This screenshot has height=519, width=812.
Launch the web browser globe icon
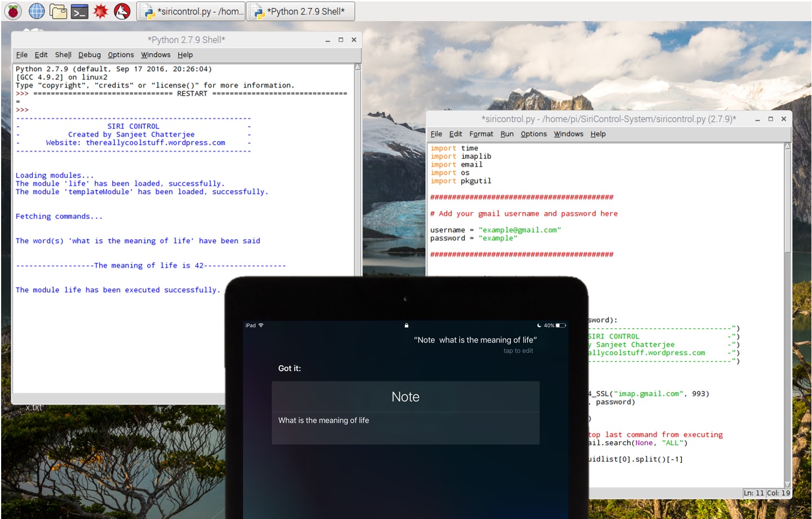37,11
